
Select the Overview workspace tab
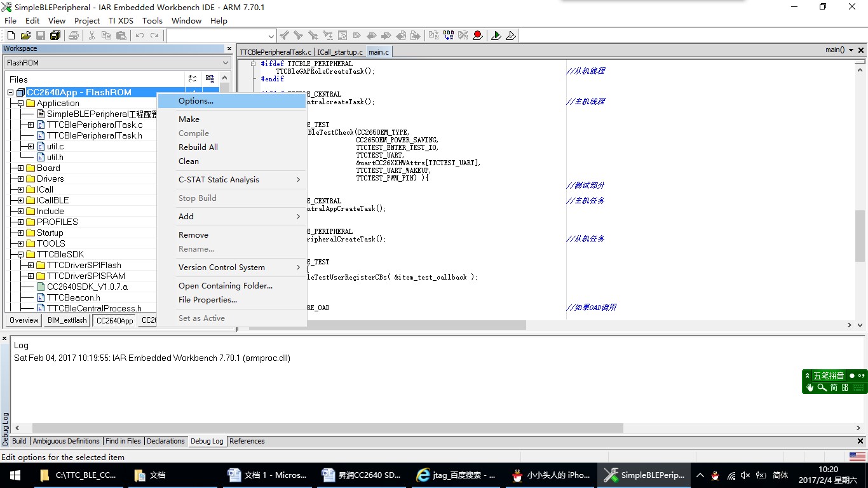24,320
